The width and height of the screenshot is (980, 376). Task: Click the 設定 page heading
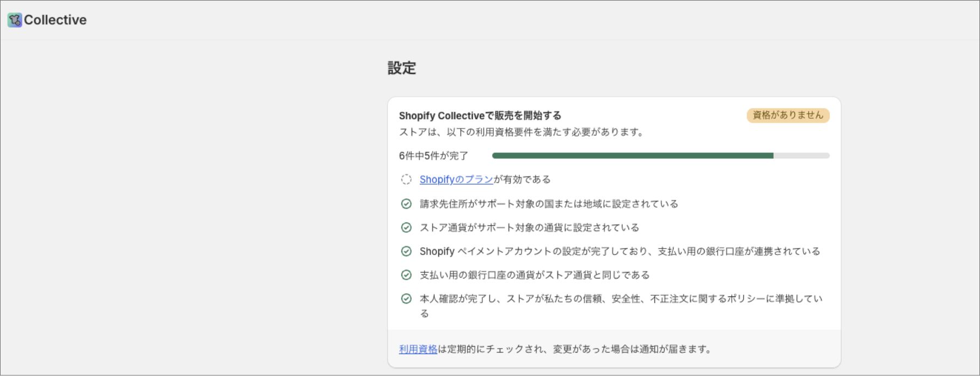pos(402,68)
